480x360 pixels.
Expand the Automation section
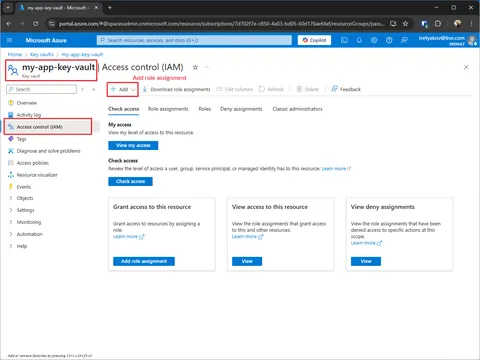pyautogui.click(x=30, y=234)
